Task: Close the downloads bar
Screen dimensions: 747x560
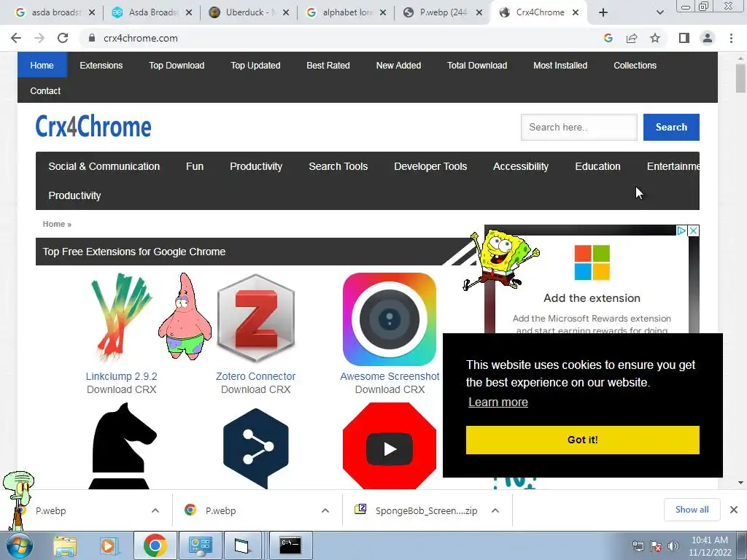Action: [734, 510]
